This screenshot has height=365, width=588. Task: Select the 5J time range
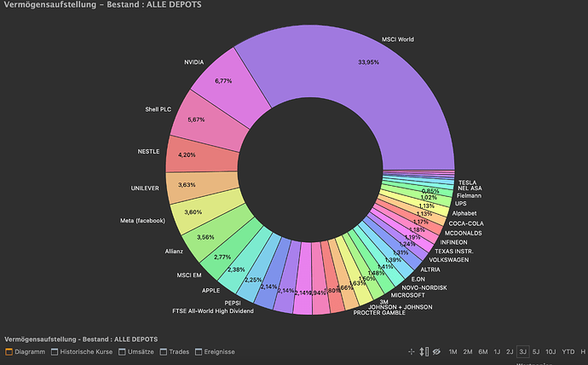536,352
